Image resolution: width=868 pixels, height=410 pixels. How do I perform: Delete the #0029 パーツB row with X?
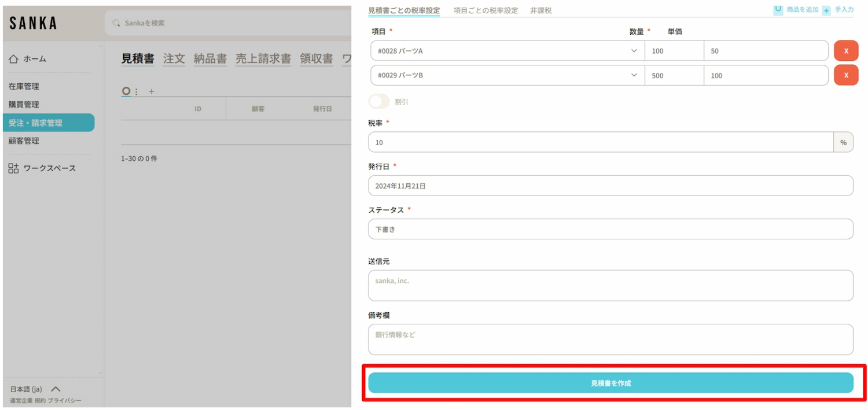(845, 75)
